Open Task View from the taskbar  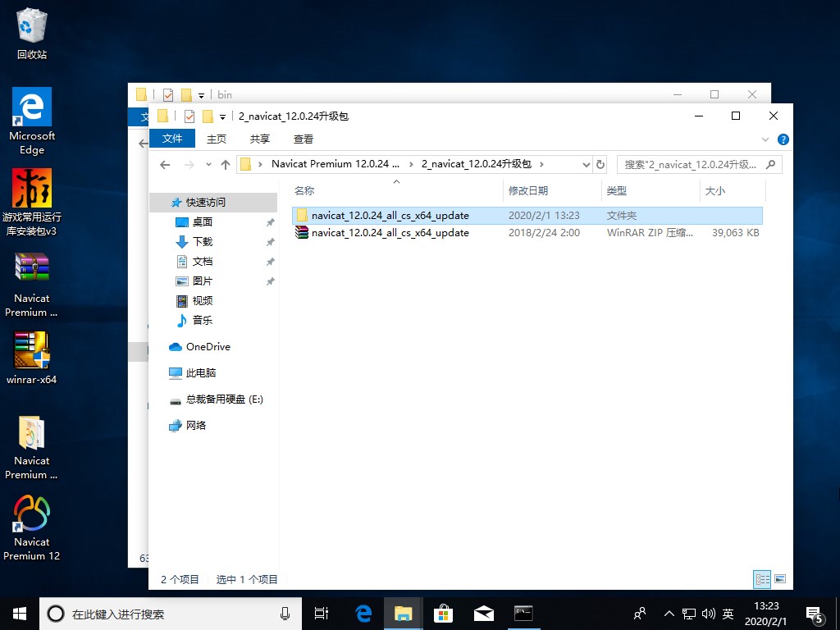coord(322,614)
